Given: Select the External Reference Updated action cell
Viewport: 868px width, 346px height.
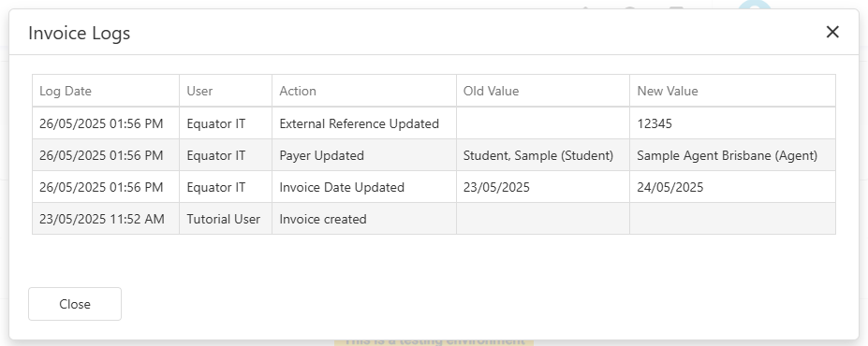Looking at the screenshot, I should pos(364,123).
